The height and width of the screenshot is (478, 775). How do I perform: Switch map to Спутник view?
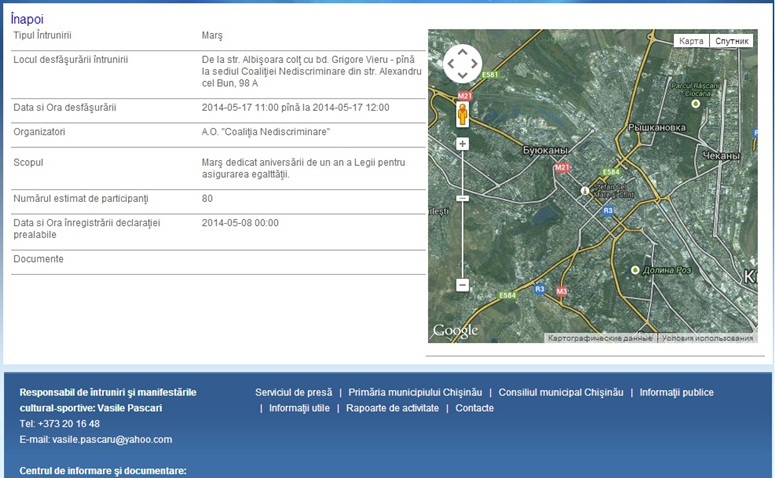(732, 41)
